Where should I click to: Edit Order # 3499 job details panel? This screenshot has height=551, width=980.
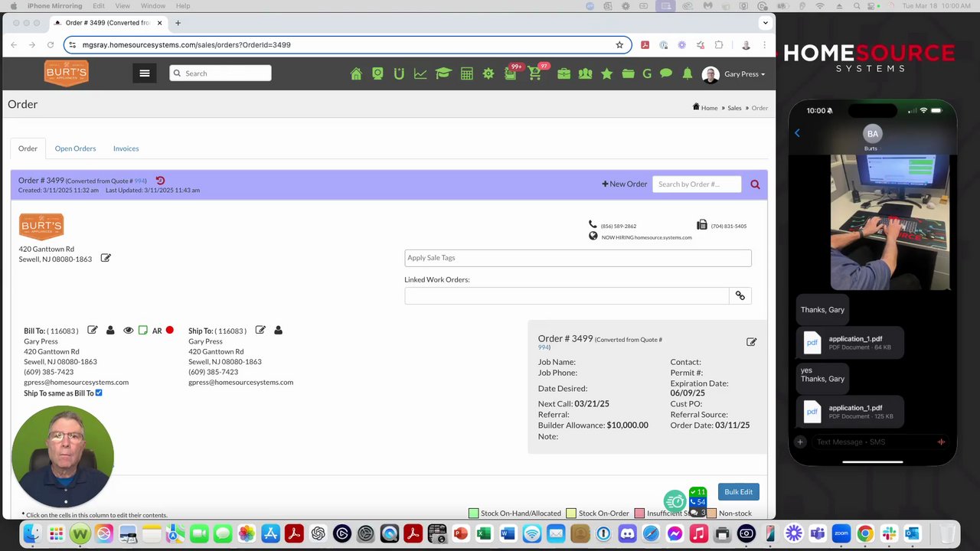pyautogui.click(x=751, y=342)
